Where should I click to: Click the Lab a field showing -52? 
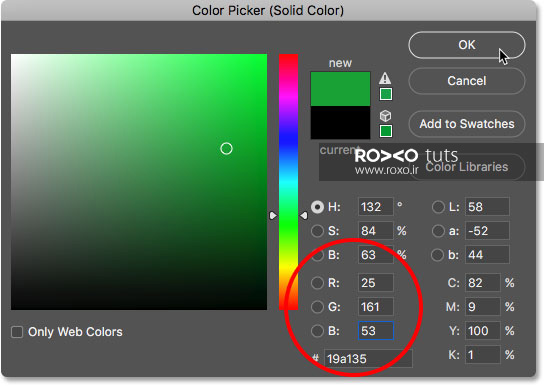tap(487, 231)
